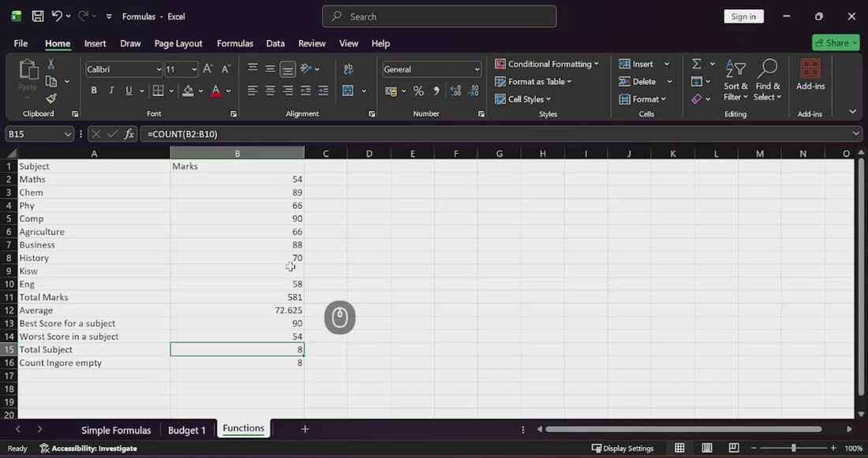
Task: Expand the formula bar chevron
Action: (x=856, y=134)
